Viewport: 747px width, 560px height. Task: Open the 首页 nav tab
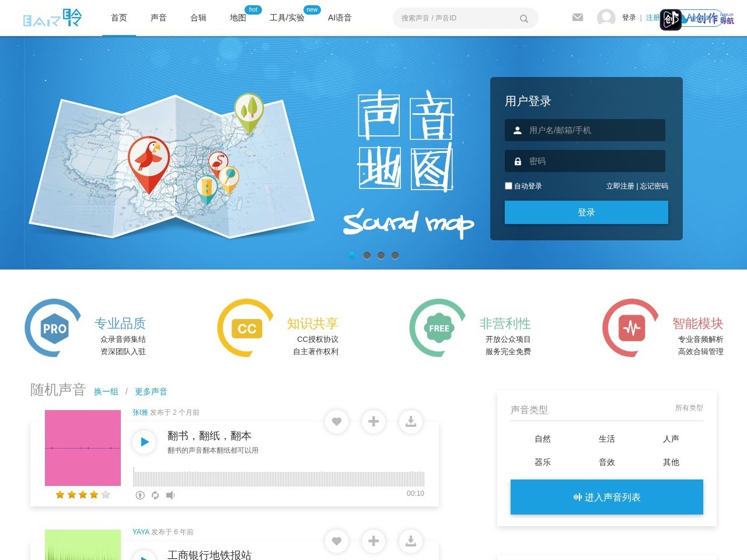pyautogui.click(x=119, y=17)
